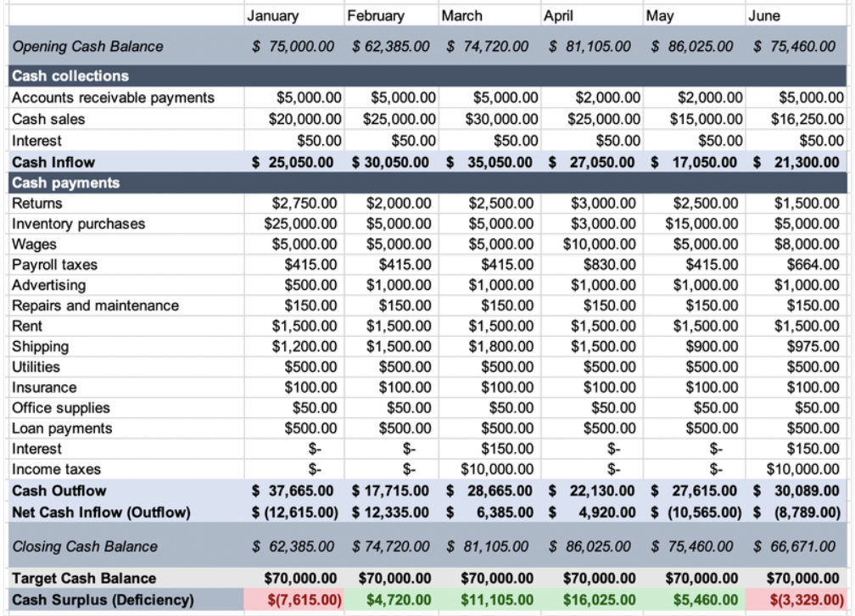Viewport: 855px width, 616px height.
Task: Click the Loan payments label
Action: pyautogui.click(x=62, y=428)
